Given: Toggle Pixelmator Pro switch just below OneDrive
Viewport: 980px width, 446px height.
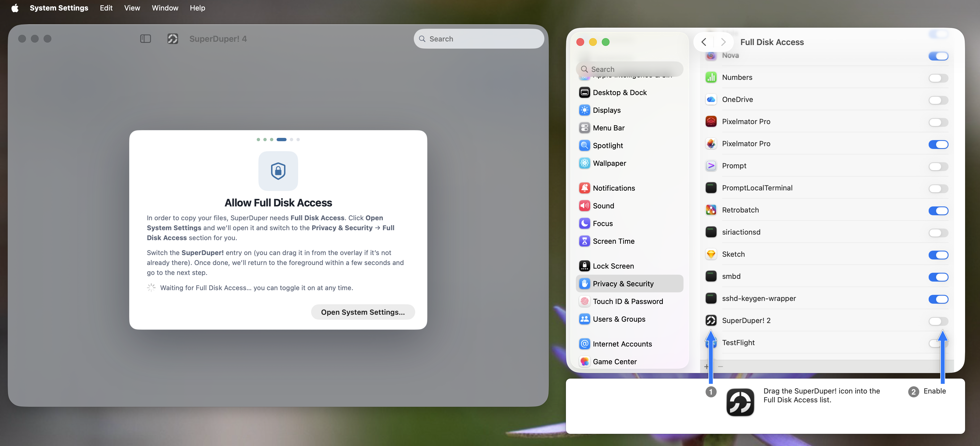Looking at the screenshot, I should [x=938, y=122].
